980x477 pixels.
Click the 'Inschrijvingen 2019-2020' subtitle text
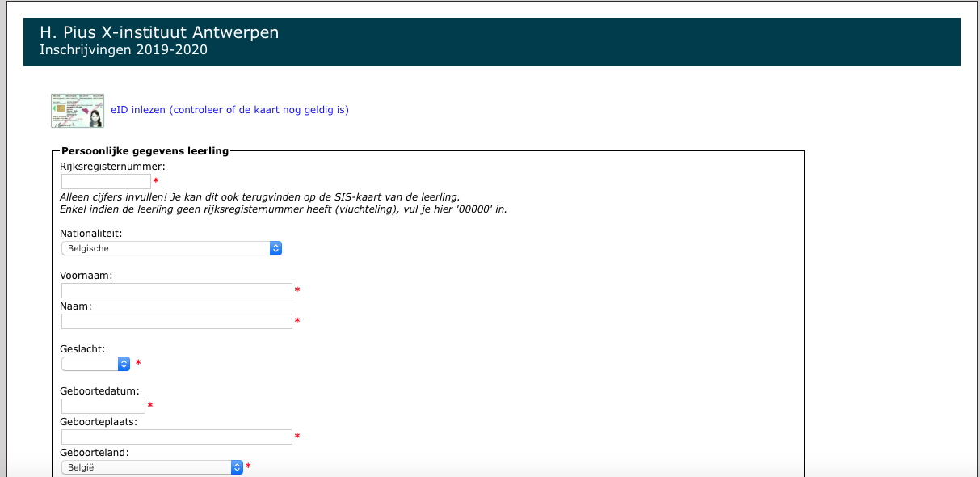pyautogui.click(x=124, y=50)
